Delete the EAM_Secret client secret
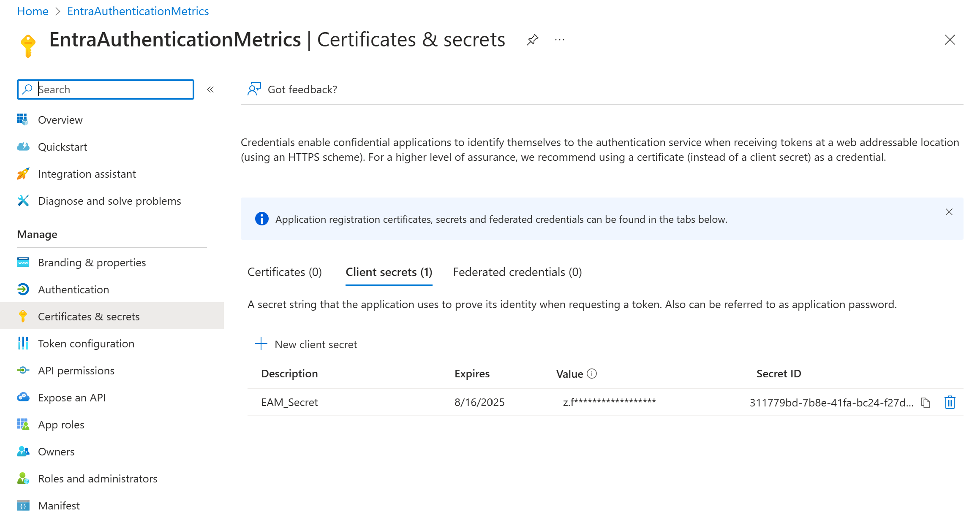Image resolution: width=980 pixels, height=520 pixels. coord(950,403)
